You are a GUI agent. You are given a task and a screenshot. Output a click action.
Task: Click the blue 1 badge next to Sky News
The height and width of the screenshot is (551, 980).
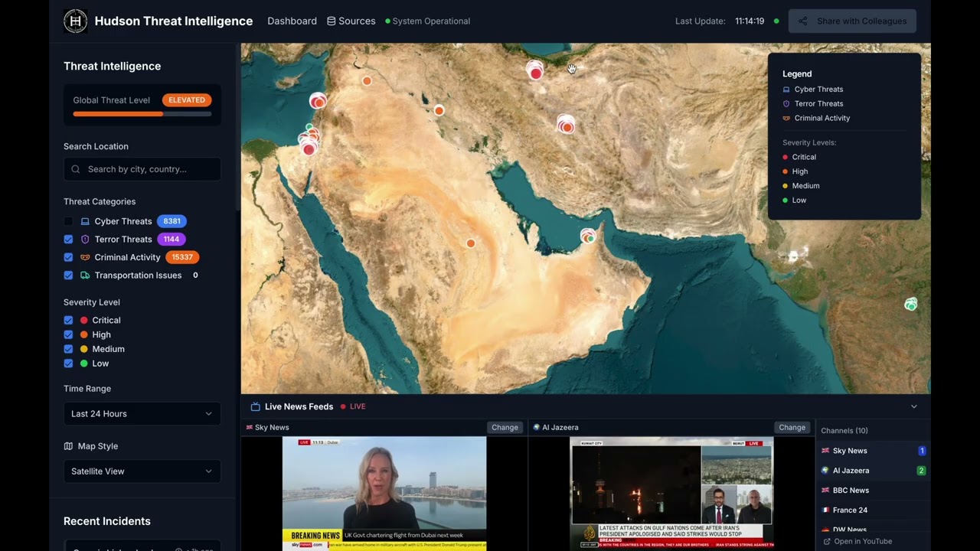pyautogui.click(x=922, y=451)
